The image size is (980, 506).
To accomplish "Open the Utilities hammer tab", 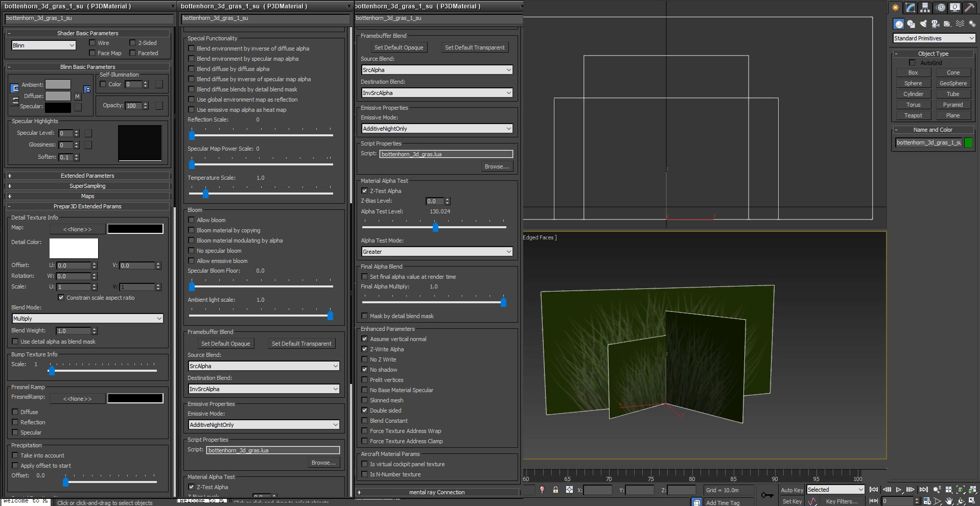I will pos(969,8).
